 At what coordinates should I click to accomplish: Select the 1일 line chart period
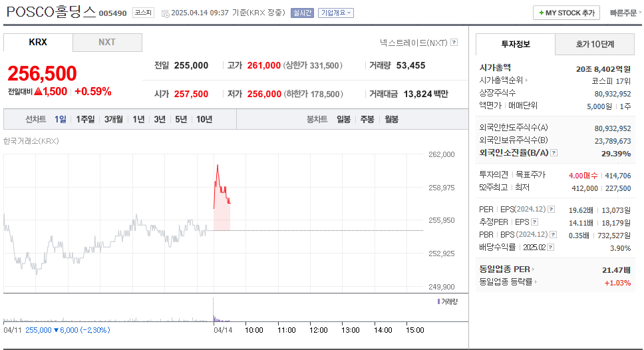[61, 120]
